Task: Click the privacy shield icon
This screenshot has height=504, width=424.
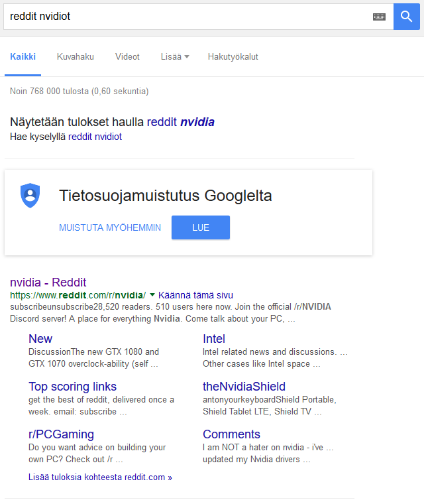Action: tap(30, 196)
